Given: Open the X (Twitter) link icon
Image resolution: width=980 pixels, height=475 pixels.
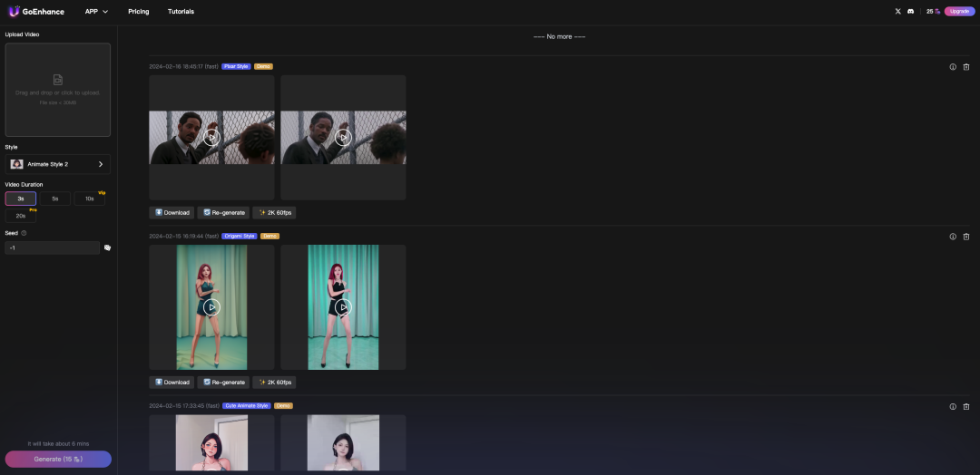Looking at the screenshot, I should pyautogui.click(x=898, y=12).
